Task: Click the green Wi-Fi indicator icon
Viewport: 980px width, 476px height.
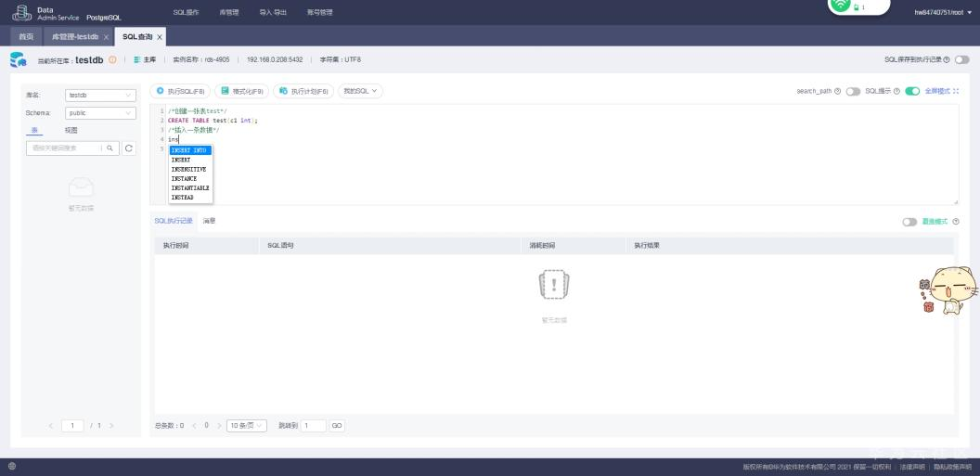Action: [x=842, y=5]
